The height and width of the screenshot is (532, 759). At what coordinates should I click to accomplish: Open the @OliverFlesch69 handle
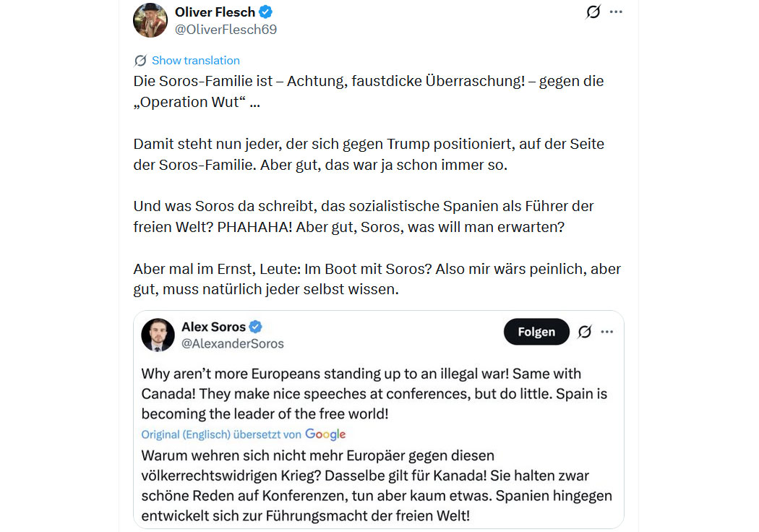click(226, 30)
